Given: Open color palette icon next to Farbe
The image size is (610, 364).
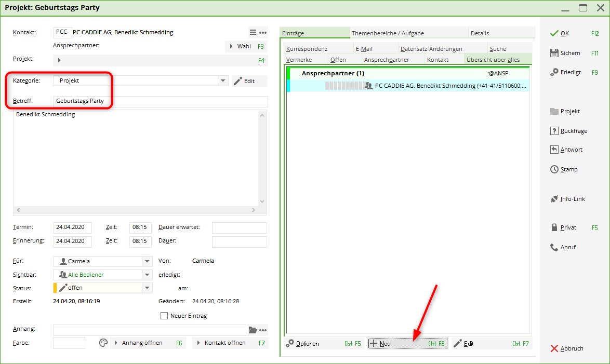Looking at the screenshot, I should pos(103,343).
